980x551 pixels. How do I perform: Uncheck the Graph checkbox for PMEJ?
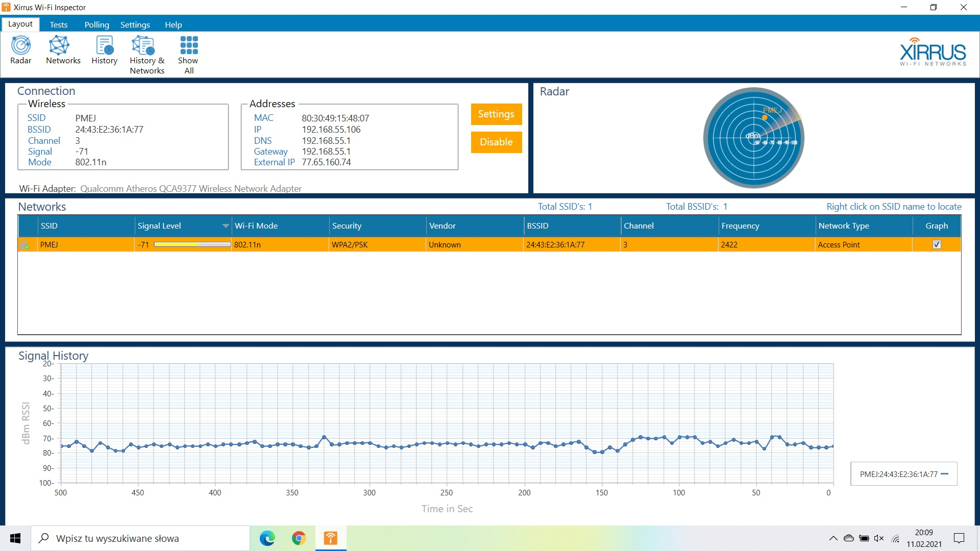(937, 244)
